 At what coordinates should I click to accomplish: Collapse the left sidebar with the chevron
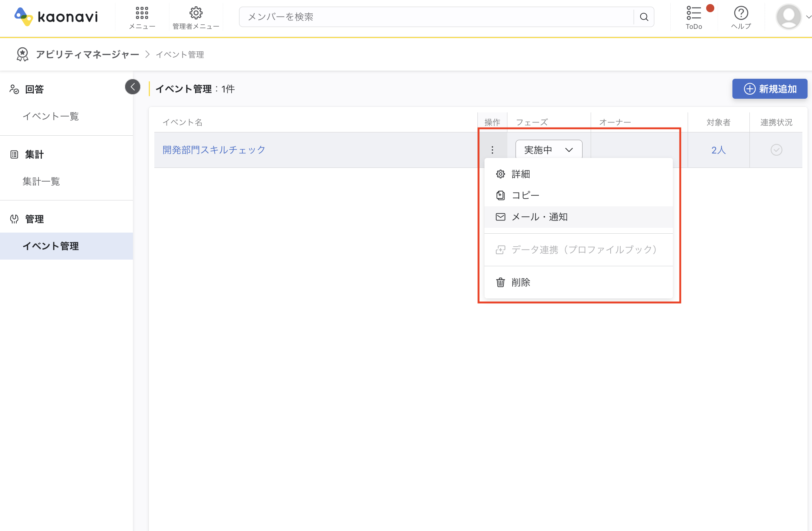tap(132, 87)
